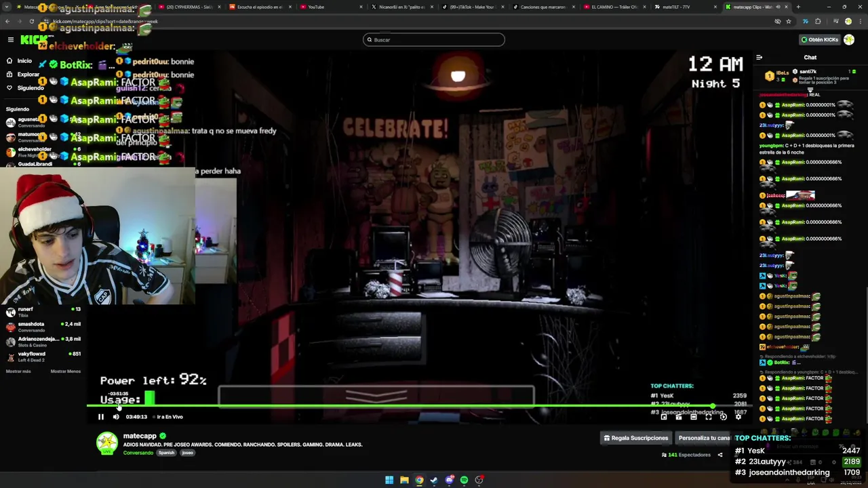Open the Windows Start menu
868x488 pixels.
pos(389,480)
